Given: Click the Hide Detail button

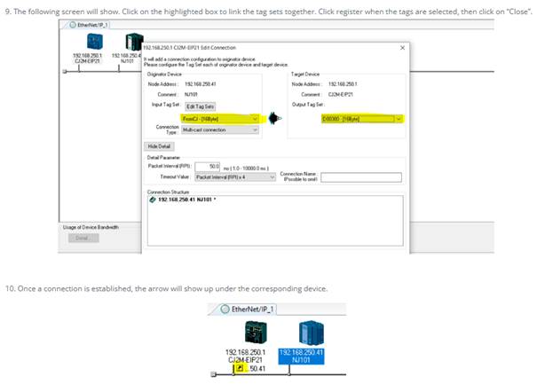Looking at the screenshot, I should point(159,146).
